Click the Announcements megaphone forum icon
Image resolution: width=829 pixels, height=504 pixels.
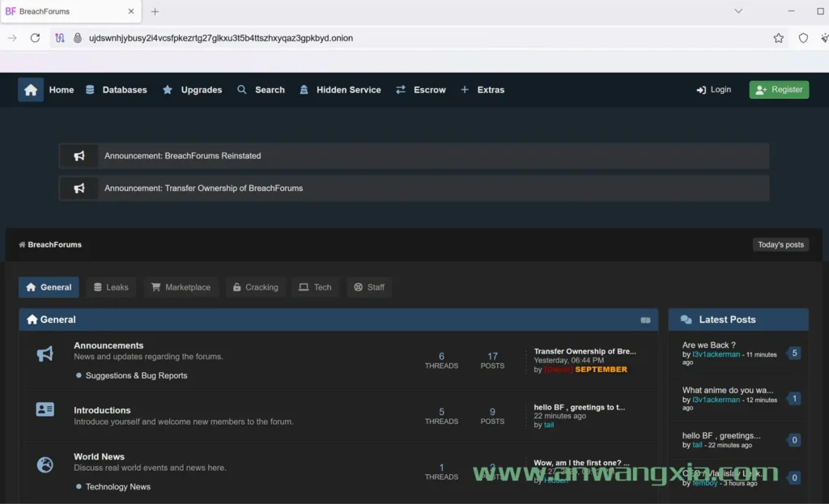pos(45,354)
